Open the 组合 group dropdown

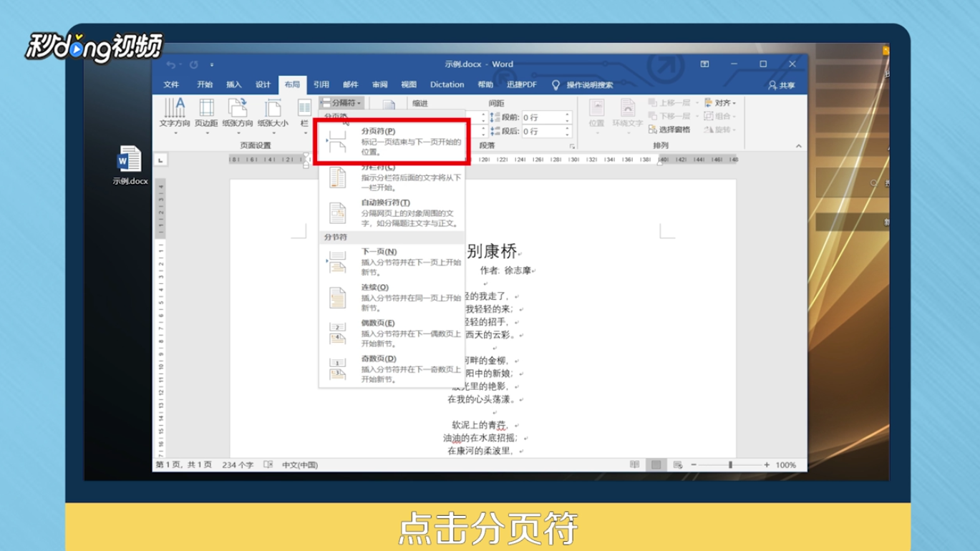click(x=720, y=116)
